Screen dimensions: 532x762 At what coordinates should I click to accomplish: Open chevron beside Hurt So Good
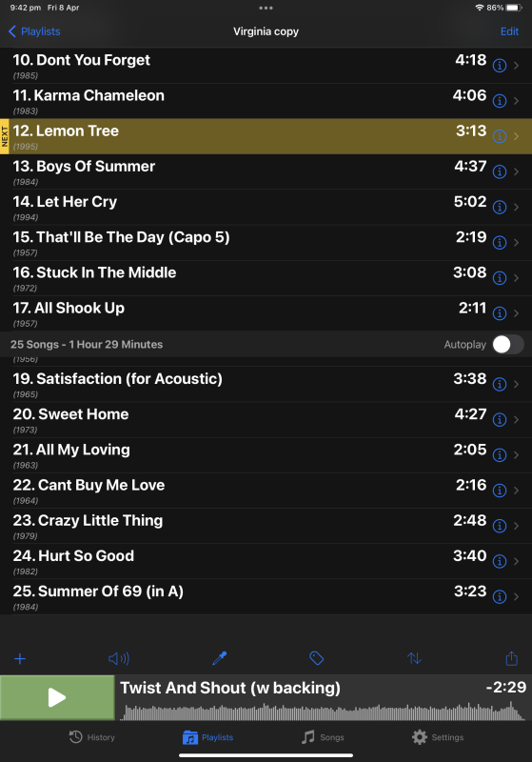(x=517, y=561)
